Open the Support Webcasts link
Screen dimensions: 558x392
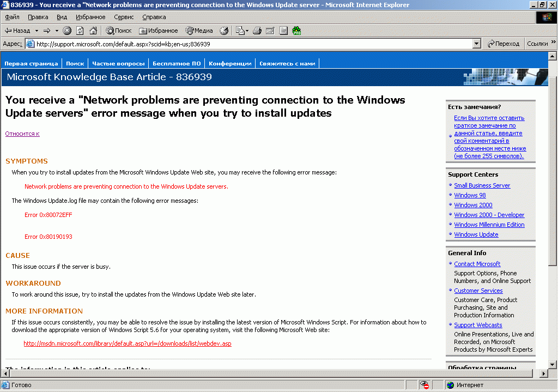478,325
